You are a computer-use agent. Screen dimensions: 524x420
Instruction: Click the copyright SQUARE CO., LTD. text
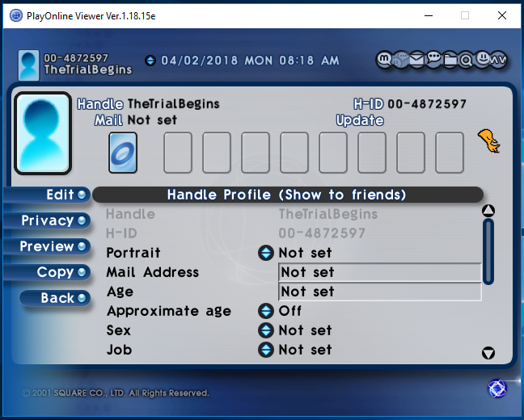(116, 393)
